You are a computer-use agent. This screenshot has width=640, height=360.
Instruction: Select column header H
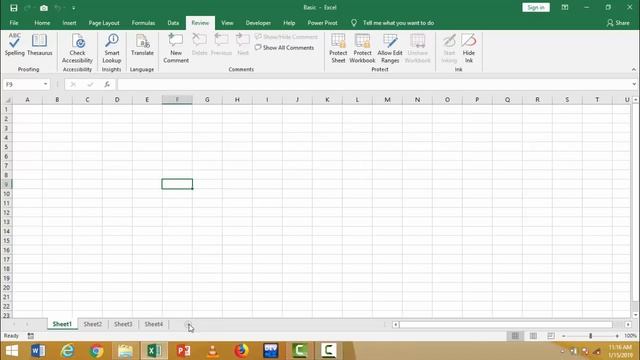coord(237,100)
